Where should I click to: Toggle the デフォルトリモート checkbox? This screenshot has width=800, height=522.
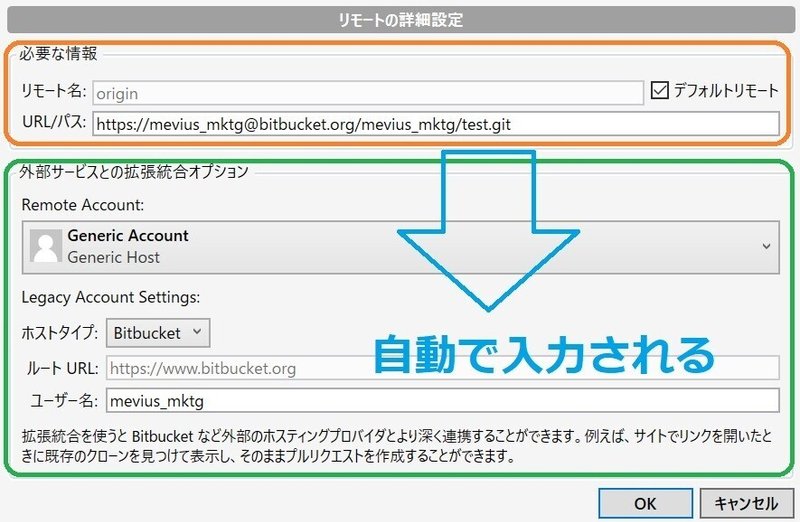tap(660, 90)
